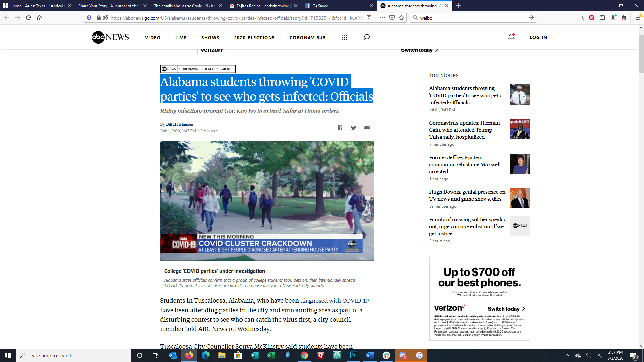This screenshot has width=644, height=362.
Task: Click the ABC News search magnifier icon
Action: [366, 37]
